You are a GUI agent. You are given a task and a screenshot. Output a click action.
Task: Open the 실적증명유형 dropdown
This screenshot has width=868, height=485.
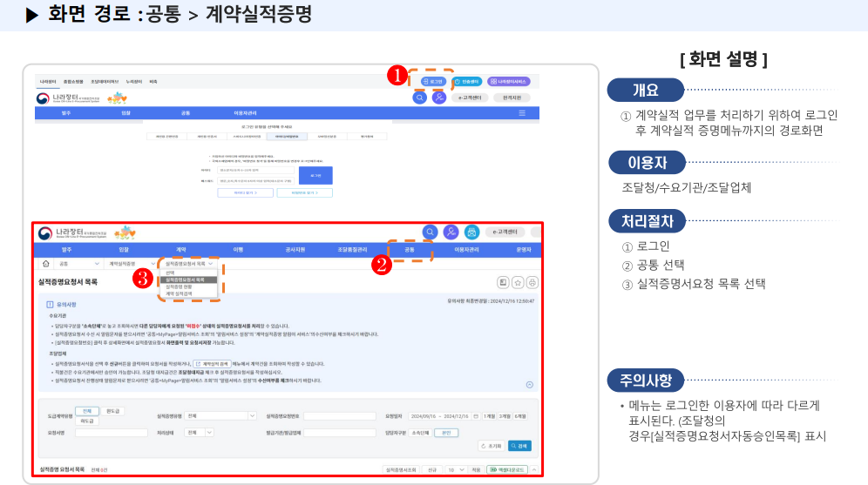coord(220,416)
